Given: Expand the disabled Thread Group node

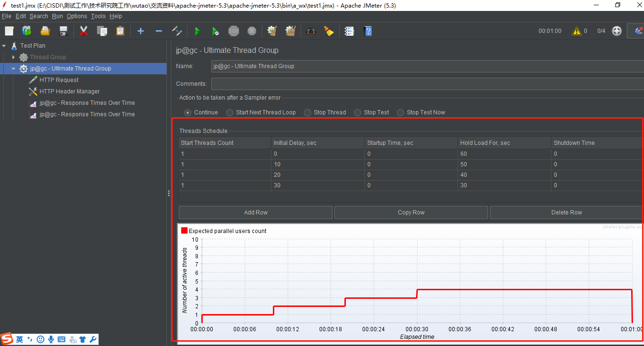Looking at the screenshot, I should click(x=14, y=57).
